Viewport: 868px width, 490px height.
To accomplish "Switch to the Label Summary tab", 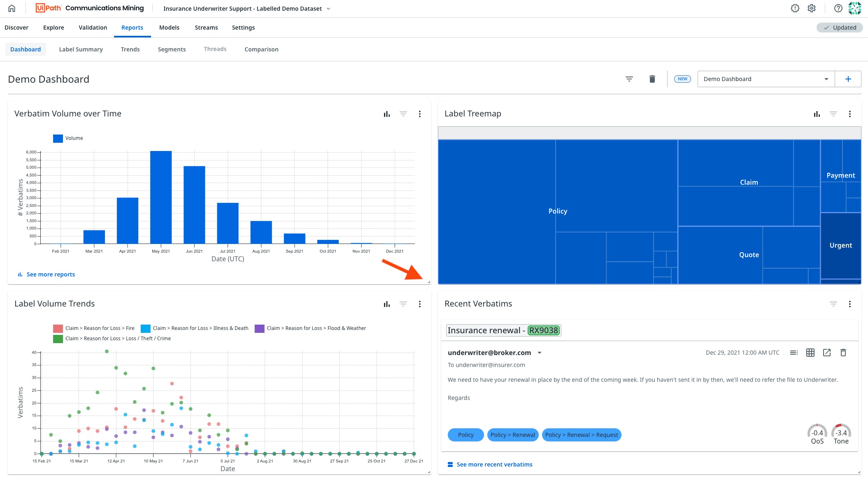I will (81, 49).
